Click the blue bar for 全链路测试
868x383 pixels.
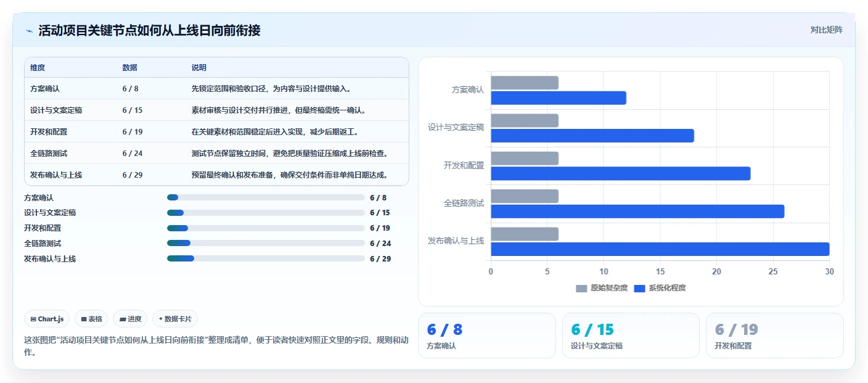(637, 212)
